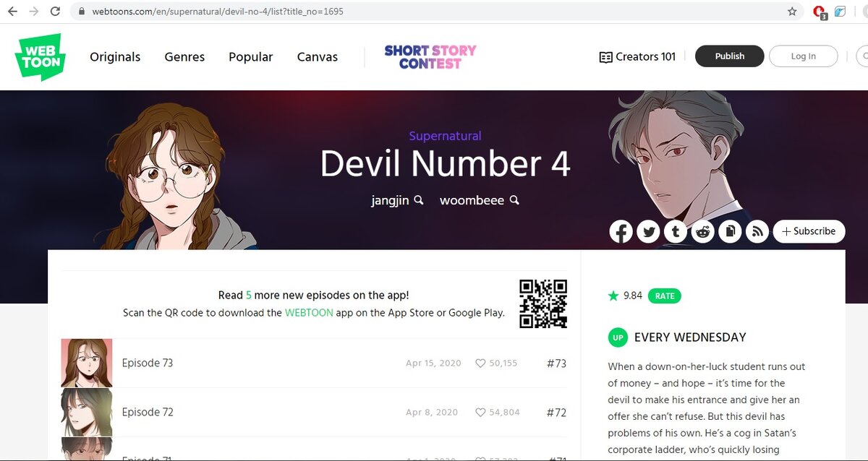Search for author jangjin
The height and width of the screenshot is (461, 868).
point(397,200)
